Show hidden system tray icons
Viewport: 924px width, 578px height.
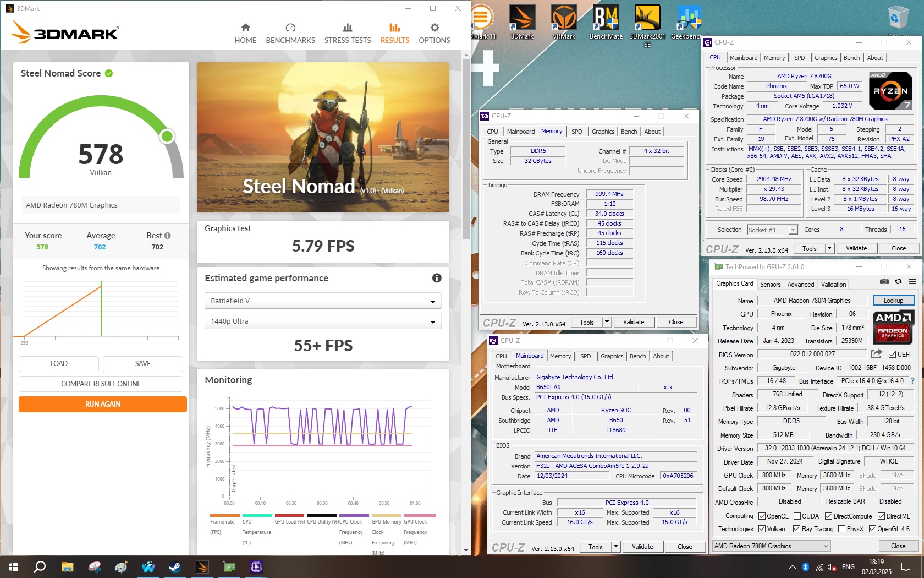792,567
